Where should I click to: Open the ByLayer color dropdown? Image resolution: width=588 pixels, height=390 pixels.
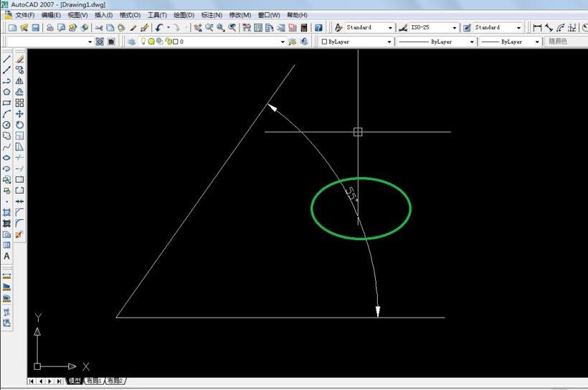click(x=389, y=42)
